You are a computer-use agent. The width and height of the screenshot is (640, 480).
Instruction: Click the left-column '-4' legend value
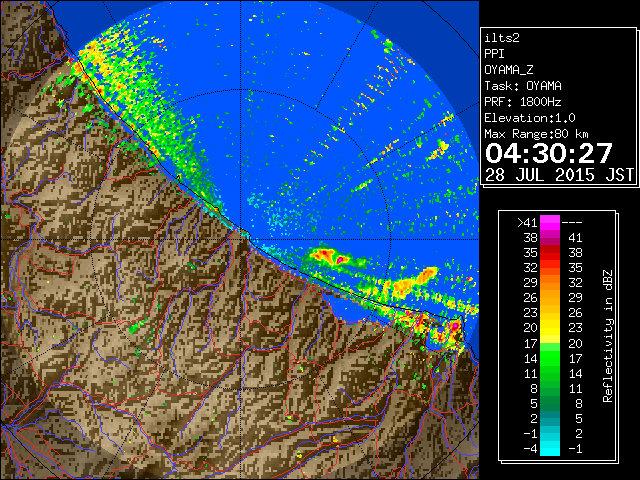pos(530,449)
